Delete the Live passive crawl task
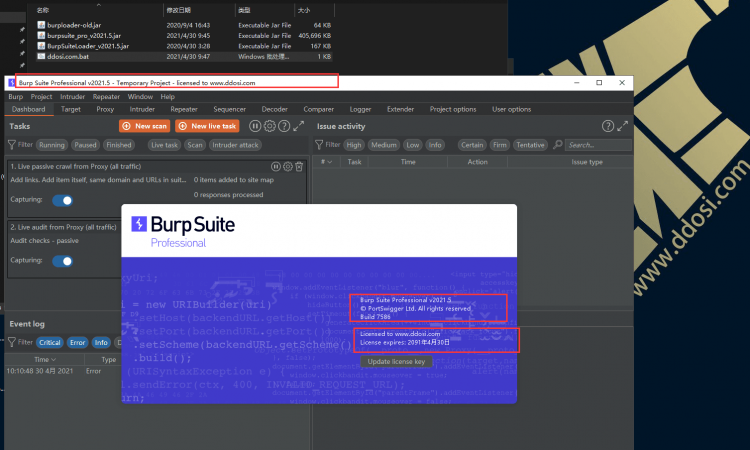750x450 pixels. (299, 166)
